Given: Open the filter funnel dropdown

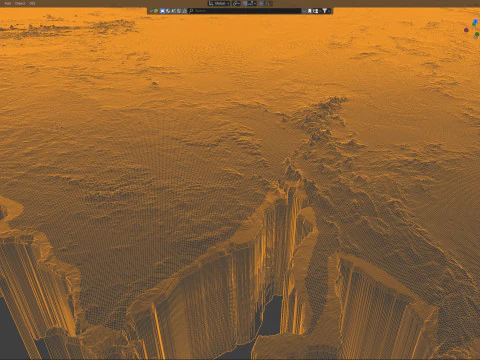Looking at the screenshot, I should click(x=326, y=11).
